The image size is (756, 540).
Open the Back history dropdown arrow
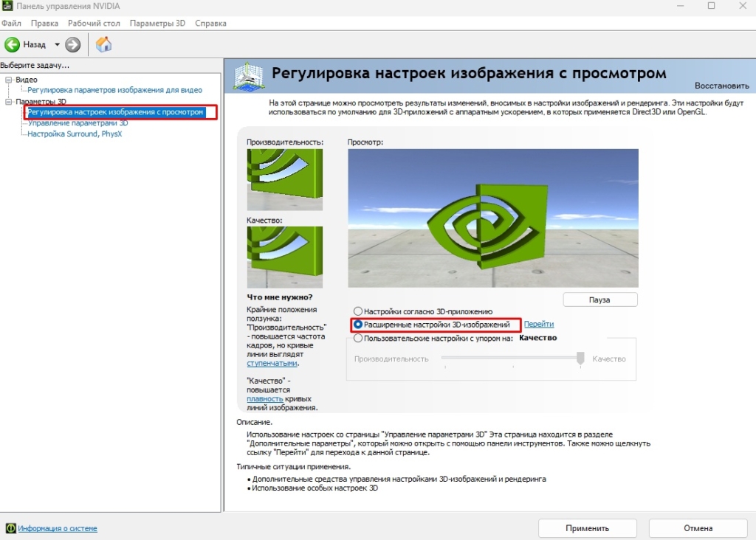pyautogui.click(x=57, y=45)
